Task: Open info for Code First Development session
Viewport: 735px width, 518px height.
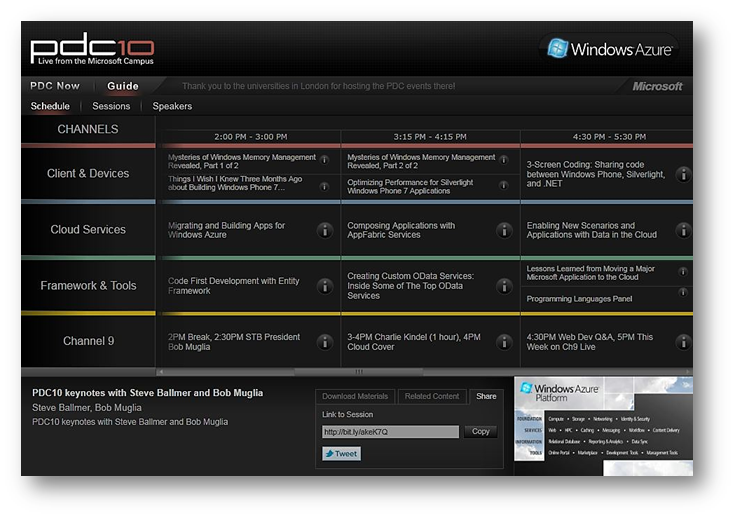Action: point(325,286)
